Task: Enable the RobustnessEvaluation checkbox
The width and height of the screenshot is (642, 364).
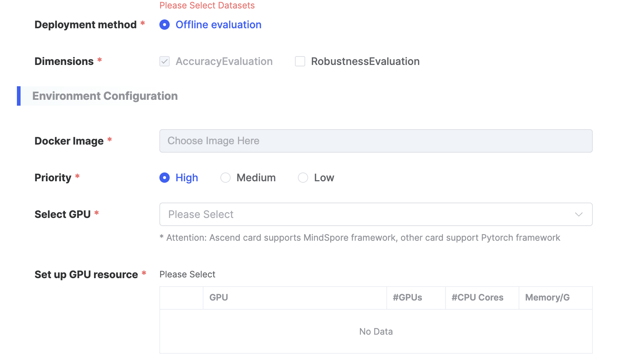Action: (300, 61)
